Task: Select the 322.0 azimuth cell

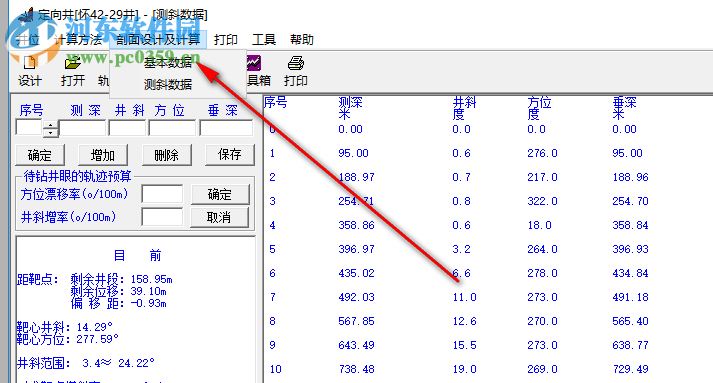Action: pos(542,201)
